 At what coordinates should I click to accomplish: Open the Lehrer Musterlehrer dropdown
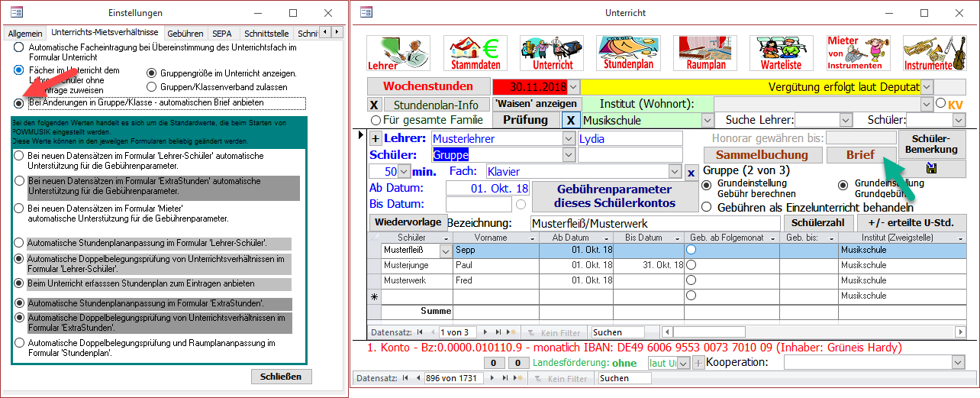tap(568, 138)
